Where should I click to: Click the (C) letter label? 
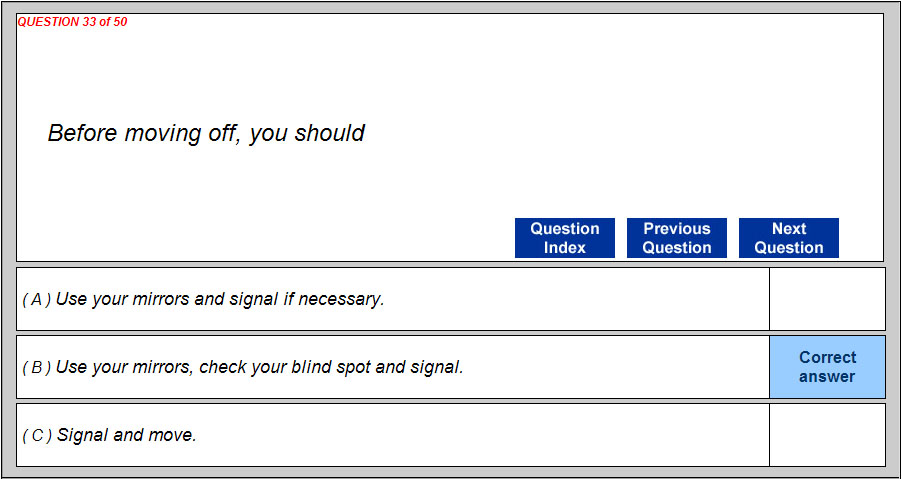(37, 435)
